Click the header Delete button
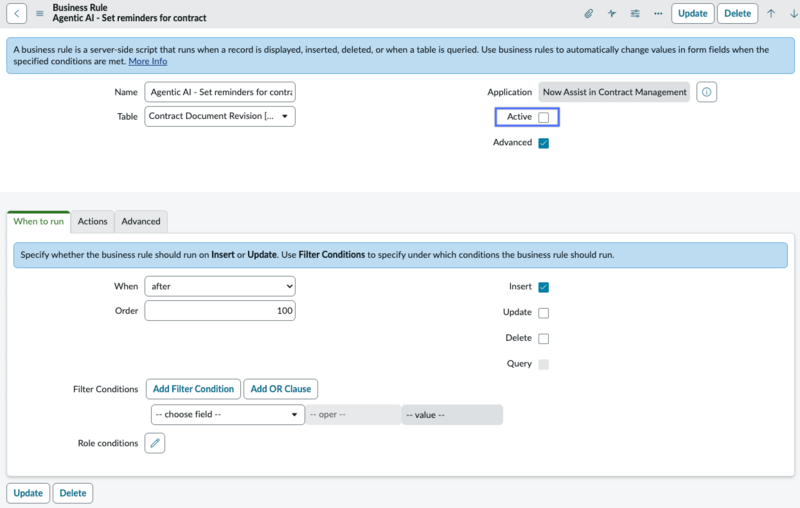The height and width of the screenshot is (508, 800). 737,14
